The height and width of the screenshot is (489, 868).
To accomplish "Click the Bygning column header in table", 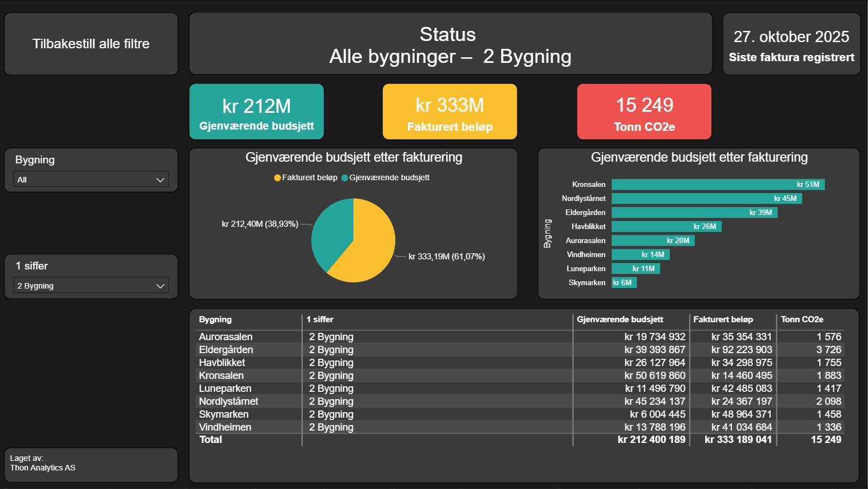I will [x=215, y=319].
